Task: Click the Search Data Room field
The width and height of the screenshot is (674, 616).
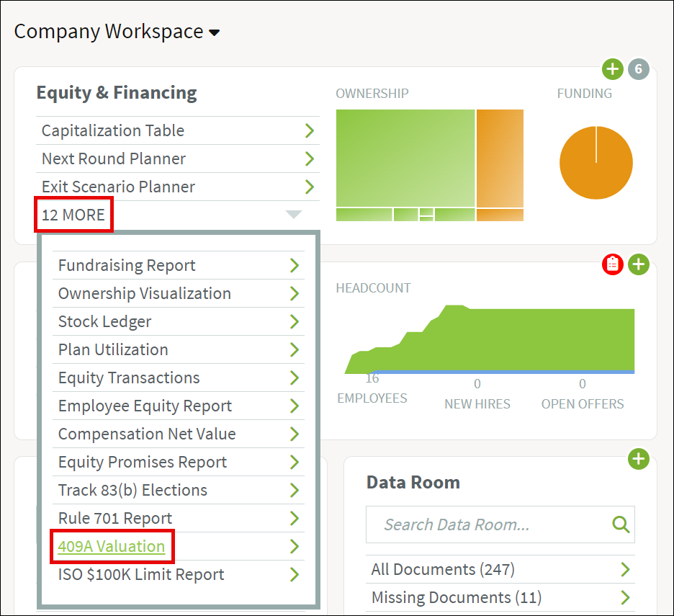Action: pos(490,525)
